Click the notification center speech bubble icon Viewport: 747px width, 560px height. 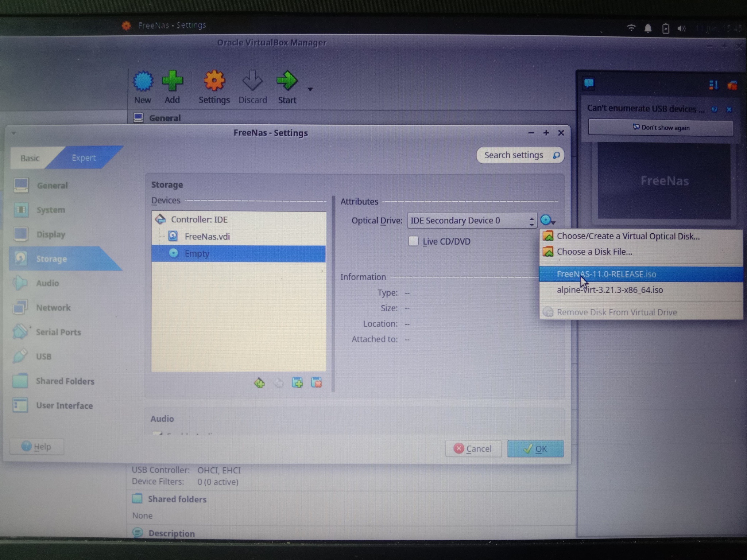pos(589,84)
